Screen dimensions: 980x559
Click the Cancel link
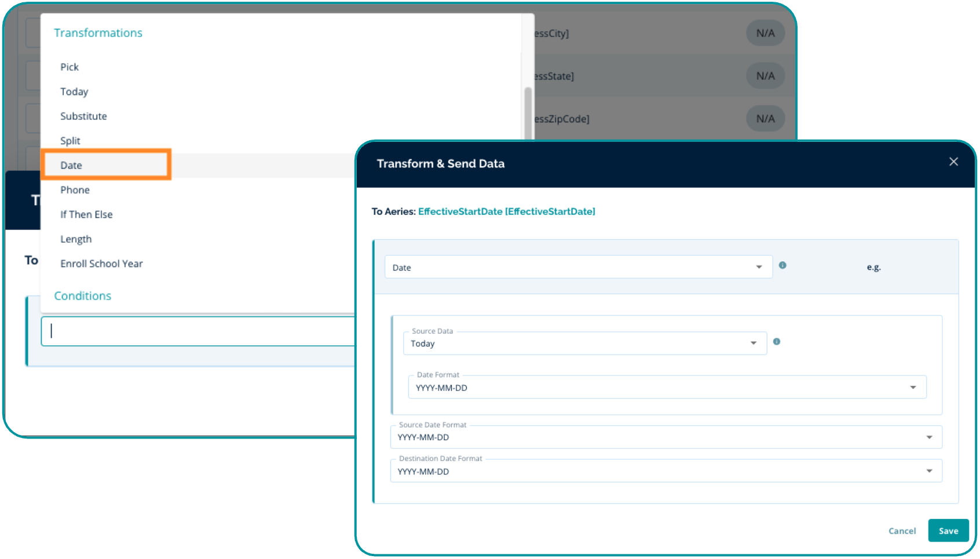tap(902, 531)
